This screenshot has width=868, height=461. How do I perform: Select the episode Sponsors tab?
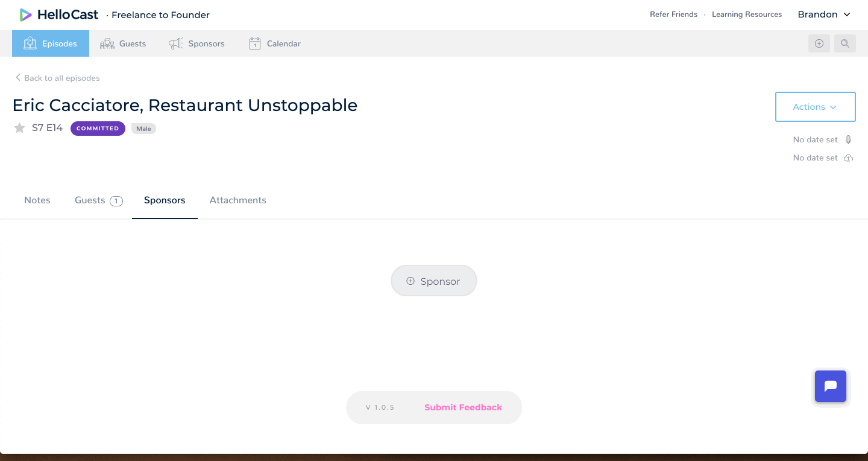(x=165, y=200)
